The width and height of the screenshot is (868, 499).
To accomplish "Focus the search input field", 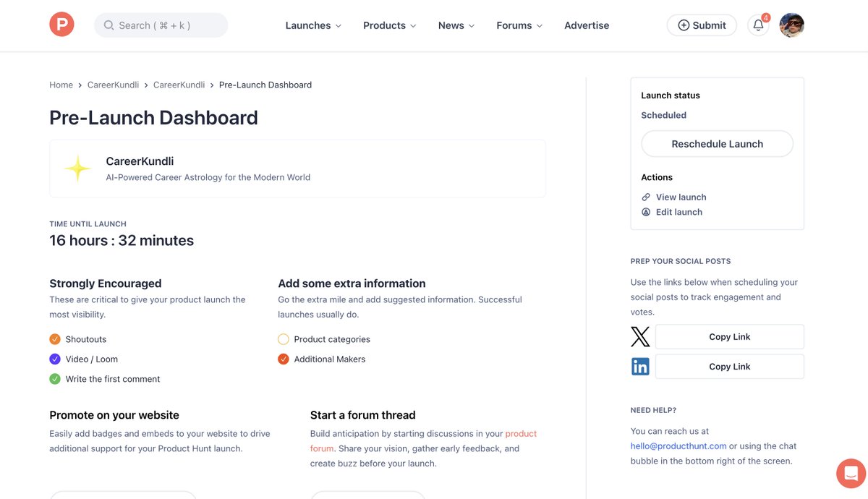I will (161, 25).
